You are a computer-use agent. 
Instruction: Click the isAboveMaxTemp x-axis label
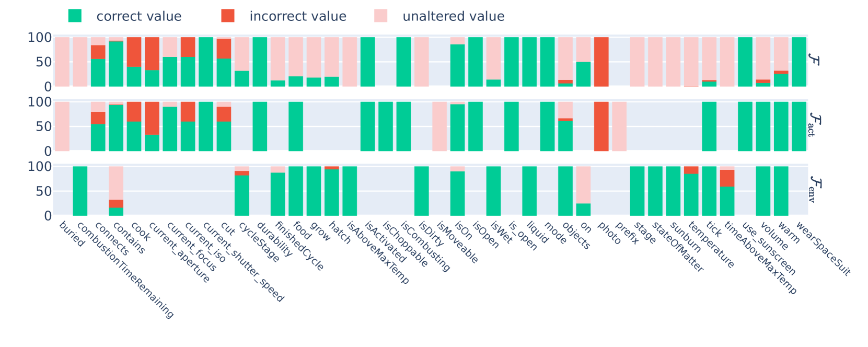(x=378, y=252)
